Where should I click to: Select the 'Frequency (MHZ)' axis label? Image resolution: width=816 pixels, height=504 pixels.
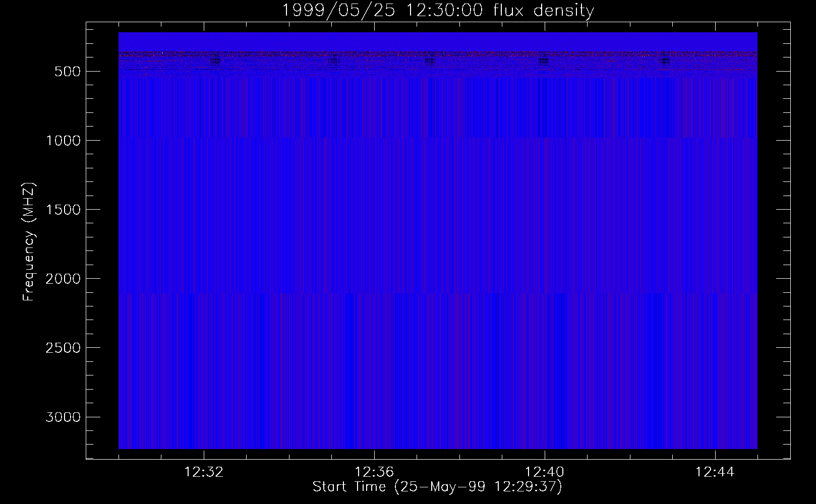click(29, 242)
